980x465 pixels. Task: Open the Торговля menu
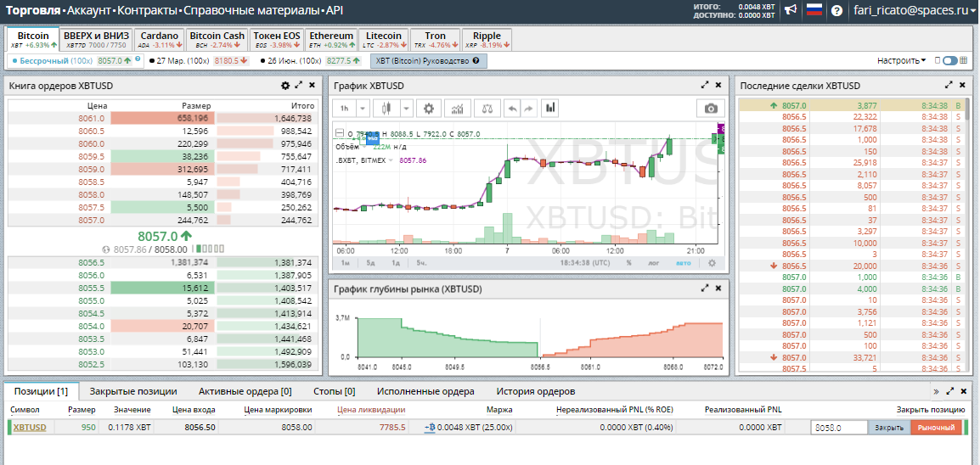[x=34, y=11]
